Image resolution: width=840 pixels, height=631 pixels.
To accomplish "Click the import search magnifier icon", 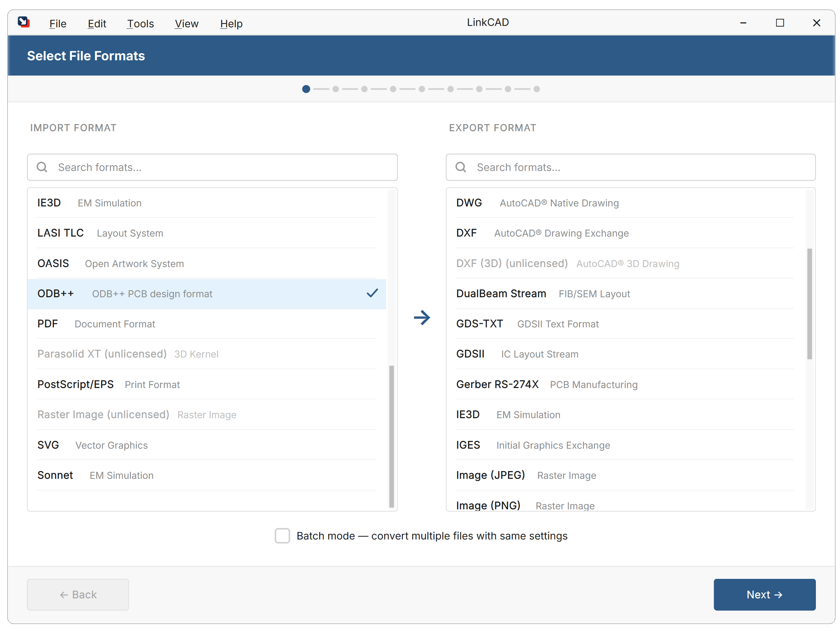I will click(42, 167).
